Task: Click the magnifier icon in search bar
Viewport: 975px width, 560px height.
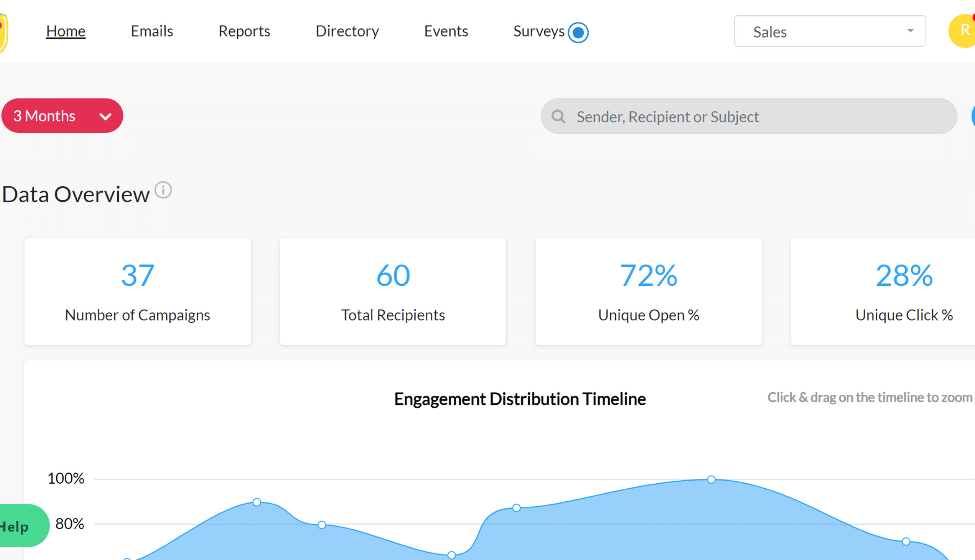Action: [558, 116]
